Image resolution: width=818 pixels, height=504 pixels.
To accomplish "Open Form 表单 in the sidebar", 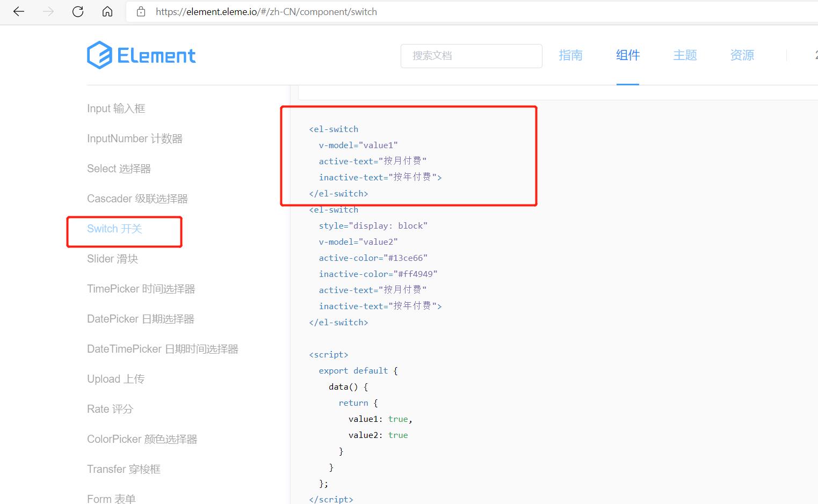I will point(111,499).
